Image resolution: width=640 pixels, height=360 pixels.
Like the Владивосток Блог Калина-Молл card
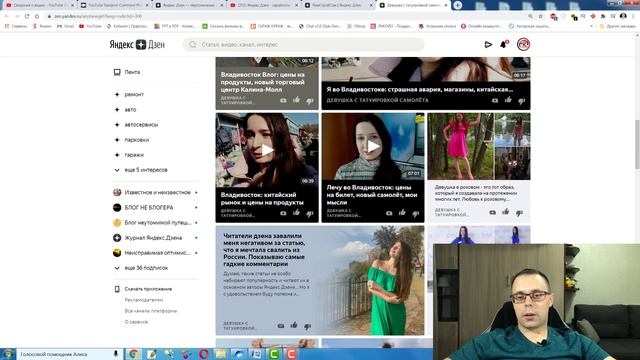tap(296, 100)
